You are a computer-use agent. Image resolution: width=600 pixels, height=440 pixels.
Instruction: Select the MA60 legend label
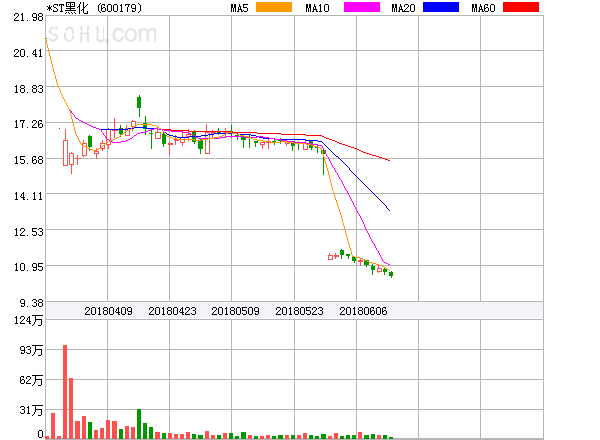[483, 8]
